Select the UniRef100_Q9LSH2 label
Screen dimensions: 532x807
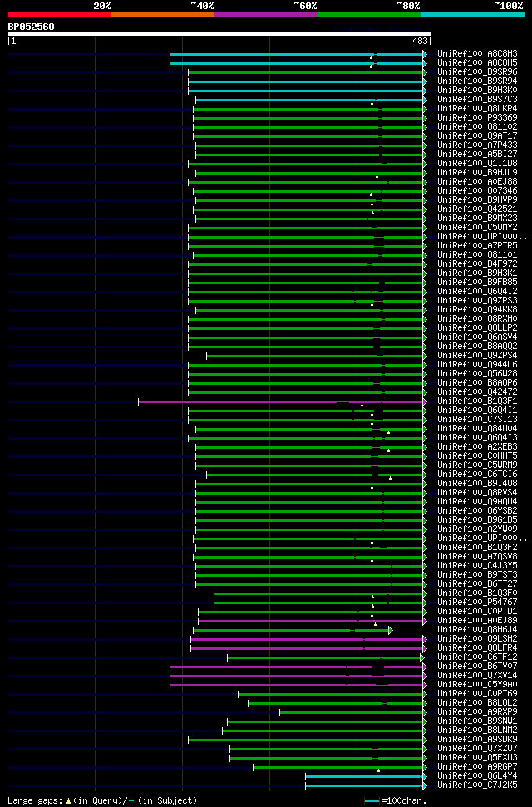click(x=477, y=639)
